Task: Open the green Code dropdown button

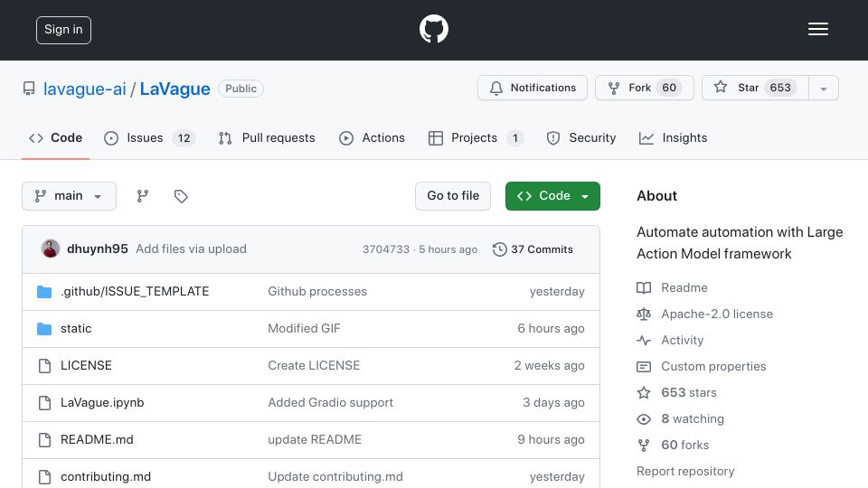Action: pos(552,196)
